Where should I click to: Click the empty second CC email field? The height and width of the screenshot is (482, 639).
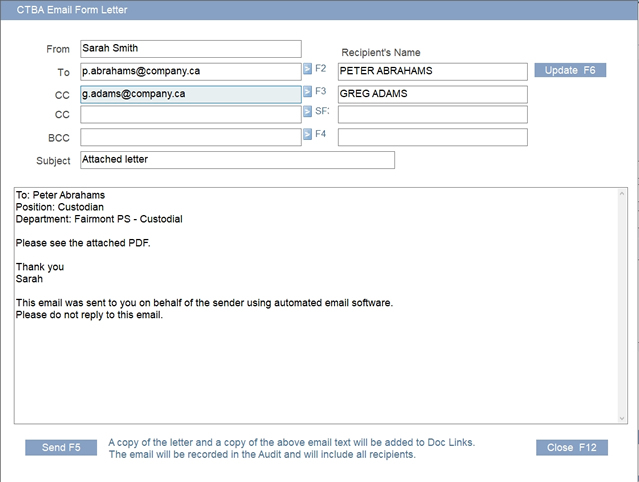(x=190, y=115)
